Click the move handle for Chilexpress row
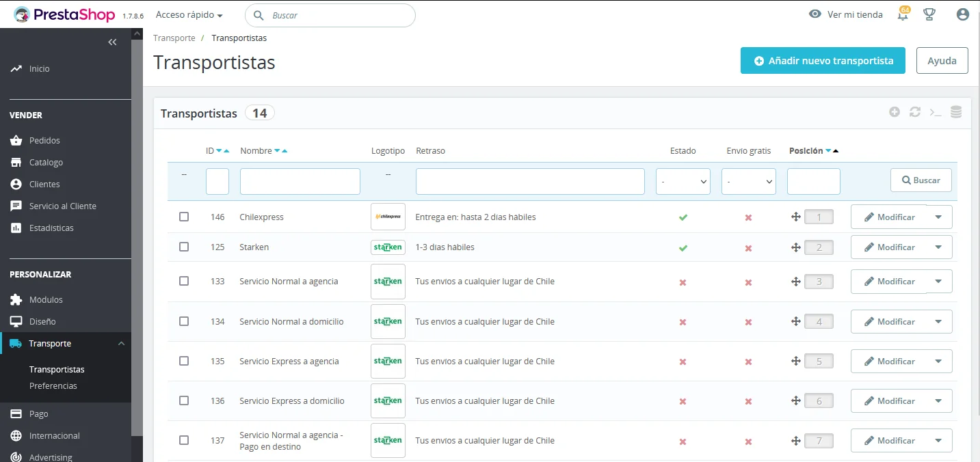The height and width of the screenshot is (462, 980). pos(795,217)
